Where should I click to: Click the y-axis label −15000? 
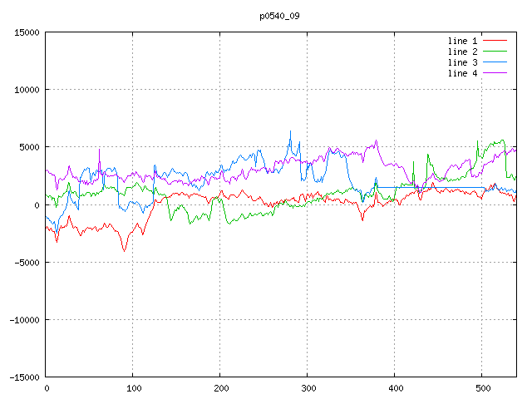[x=24, y=377]
